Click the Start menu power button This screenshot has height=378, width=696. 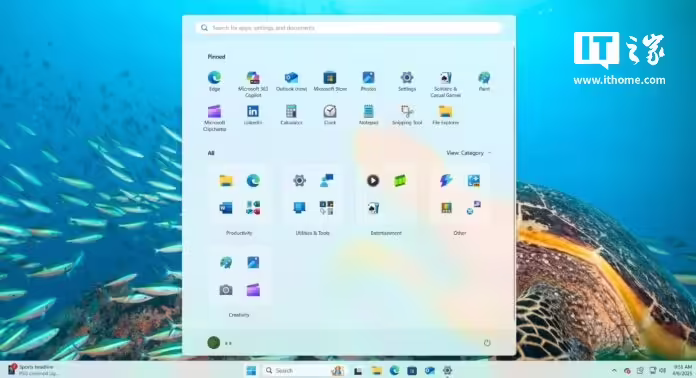pyautogui.click(x=487, y=343)
